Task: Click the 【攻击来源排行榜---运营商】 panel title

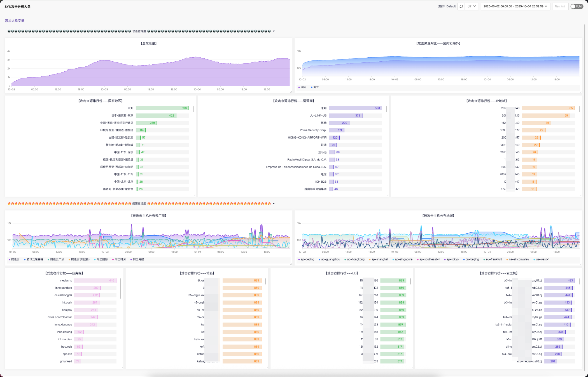Action: pyautogui.click(x=293, y=101)
